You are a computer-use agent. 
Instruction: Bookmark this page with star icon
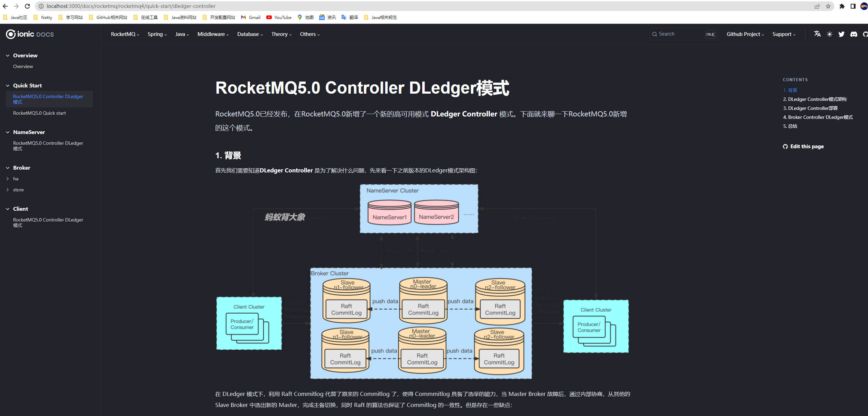828,6
